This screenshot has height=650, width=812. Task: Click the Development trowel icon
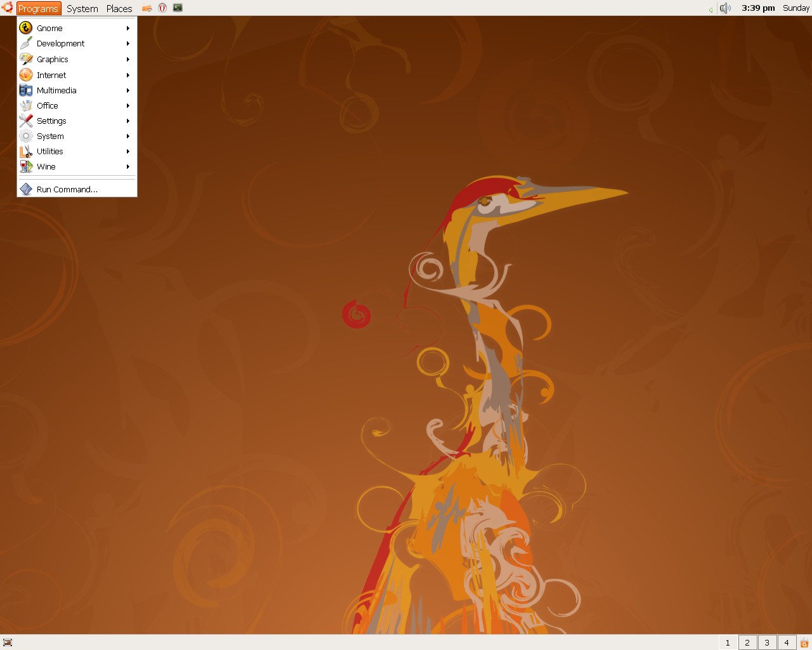point(26,43)
